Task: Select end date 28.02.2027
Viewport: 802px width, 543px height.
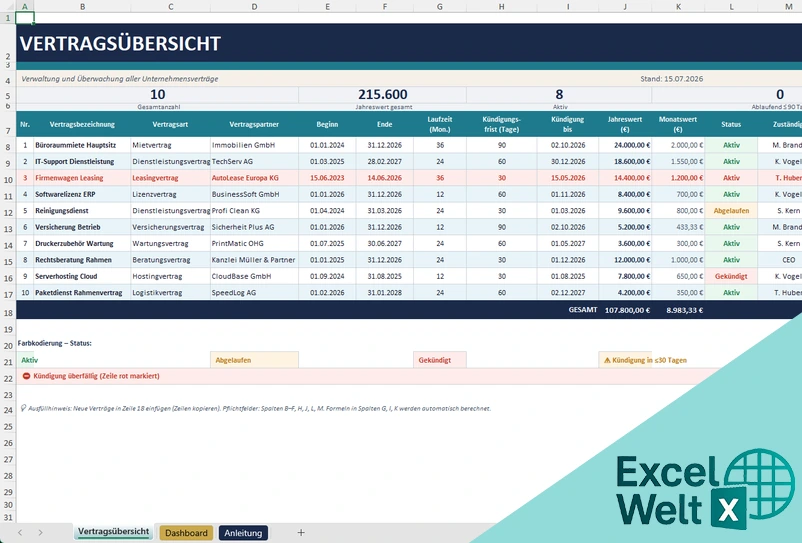Action: (x=385, y=162)
